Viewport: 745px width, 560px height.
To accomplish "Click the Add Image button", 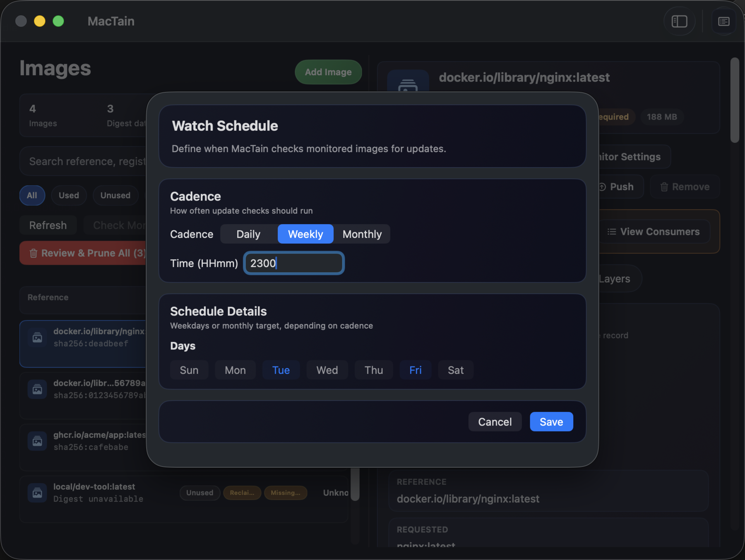I will pyautogui.click(x=328, y=72).
